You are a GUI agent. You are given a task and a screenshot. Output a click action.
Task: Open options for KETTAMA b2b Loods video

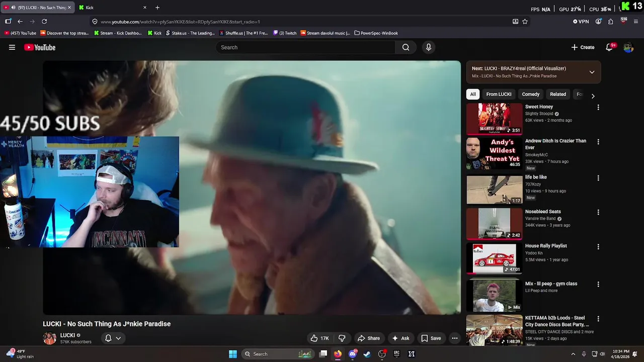(x=598, y=319)
